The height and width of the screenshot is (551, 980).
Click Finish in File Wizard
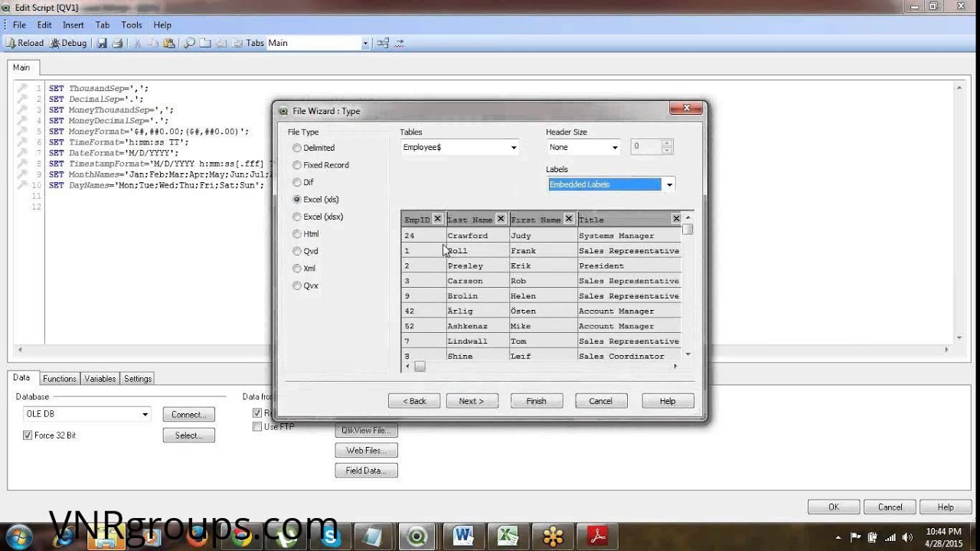(x=536, y=401)
